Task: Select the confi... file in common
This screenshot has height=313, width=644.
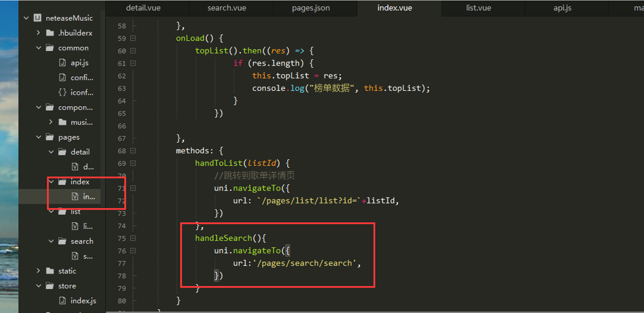Action: 82,77
